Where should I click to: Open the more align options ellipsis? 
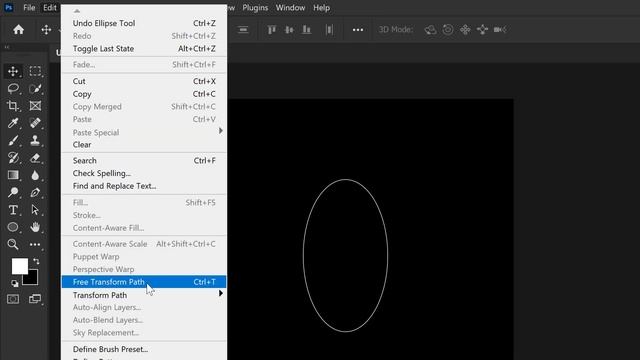point(358,30)
